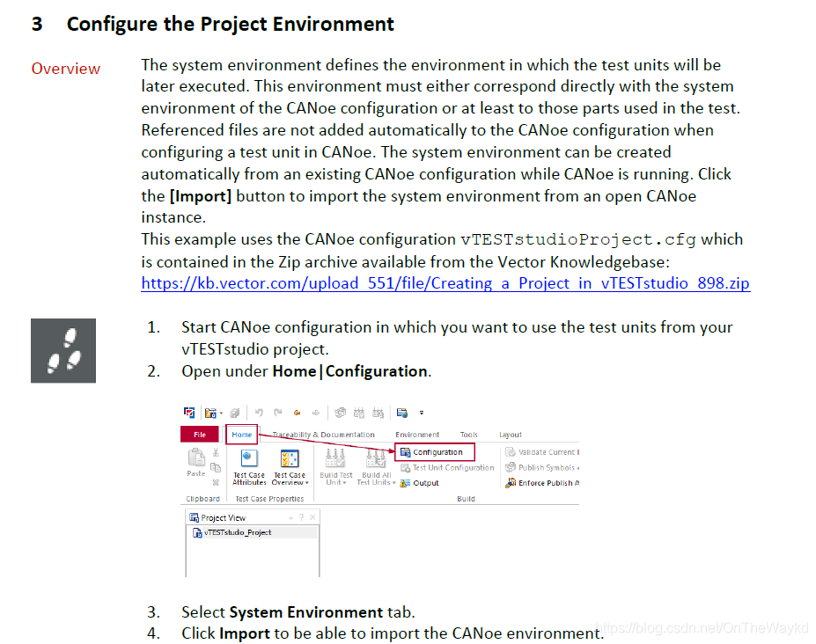
Task: Expand the Test Case Overview dropdown arrow
Action: click(307, 483)
